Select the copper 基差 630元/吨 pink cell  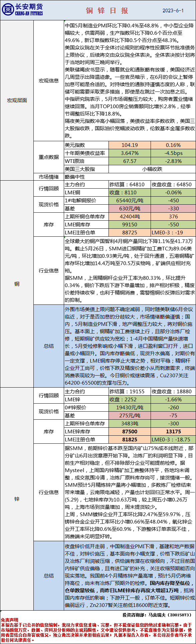pos(130,208)
